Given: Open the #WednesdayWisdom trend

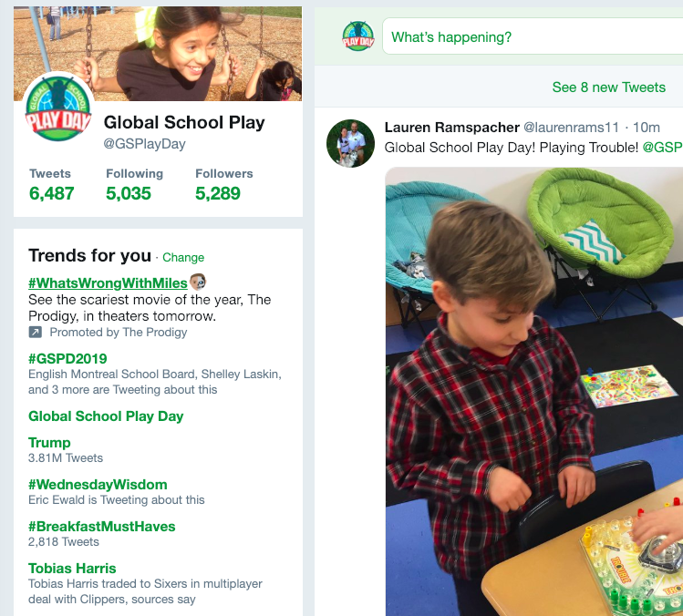Looking at the screenshot, I should point(98,485).
